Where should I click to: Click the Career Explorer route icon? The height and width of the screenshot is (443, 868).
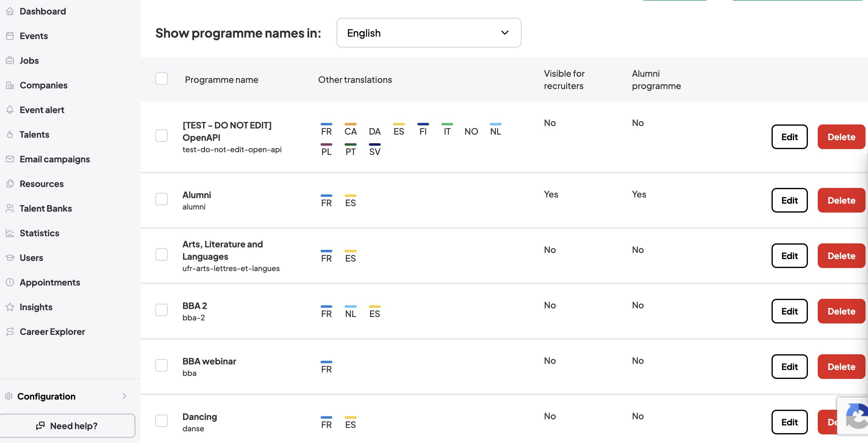point(10,331)
